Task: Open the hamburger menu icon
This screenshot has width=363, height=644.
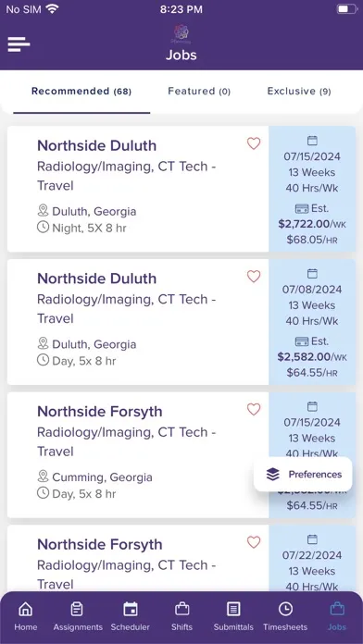Action: pyautogui.click(x=19, y=43)
